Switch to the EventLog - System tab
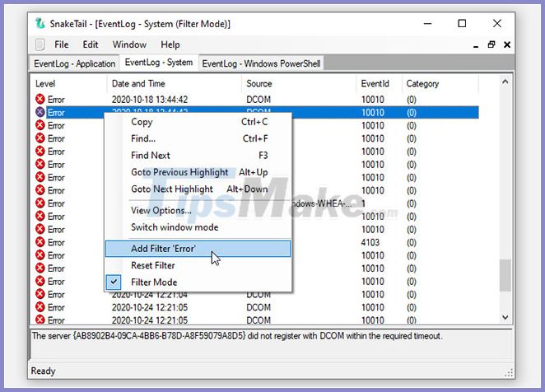545x392 pixels. (159, 63)
